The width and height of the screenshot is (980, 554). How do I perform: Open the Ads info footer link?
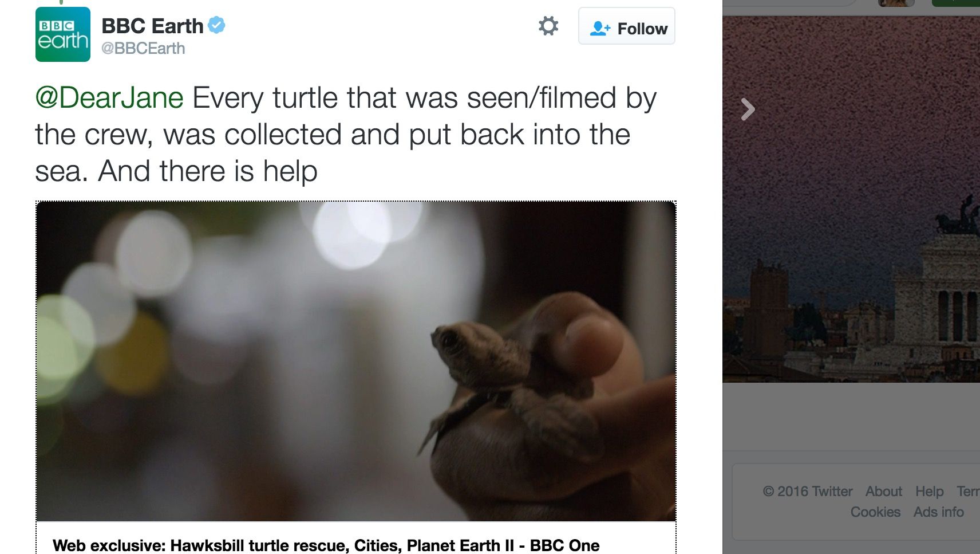click(938, 512)
